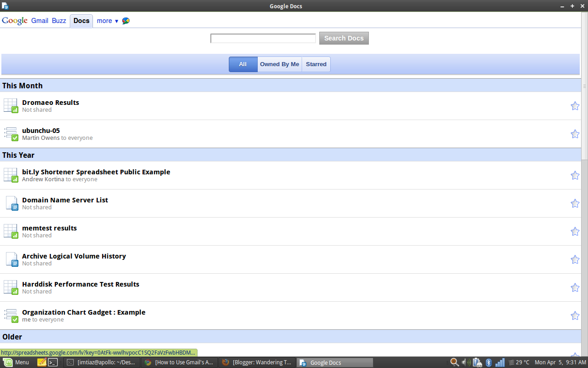
Task: Focus the search docs text field
Action: tap(263, 39)
